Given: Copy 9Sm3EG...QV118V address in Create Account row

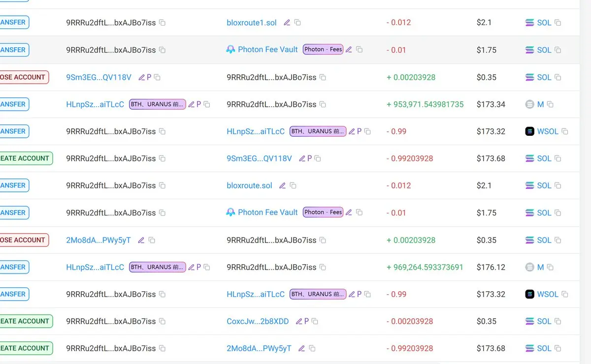Looking at the screenshot, I should click(318, 158).
